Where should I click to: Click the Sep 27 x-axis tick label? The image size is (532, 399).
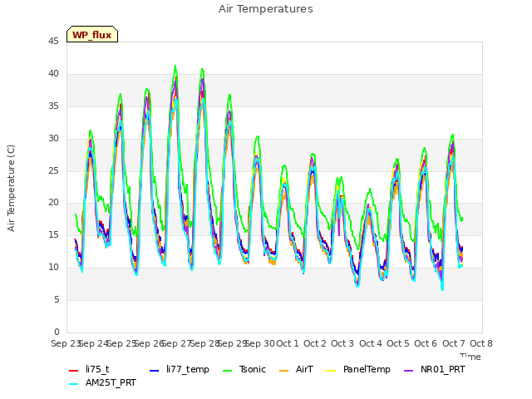[x=176, y=343]
